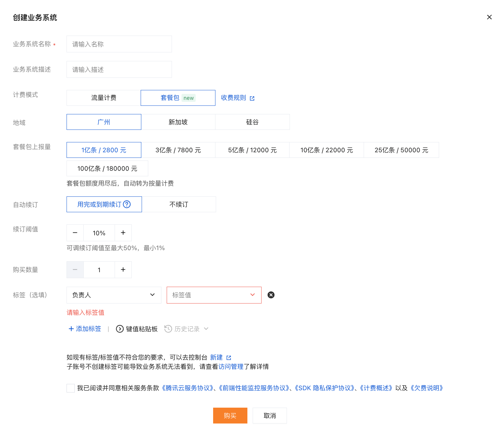Select the 3亿条 / 7800 元 package
The height and width of the screenshot is (435, 504).
[x=178, y=150]
